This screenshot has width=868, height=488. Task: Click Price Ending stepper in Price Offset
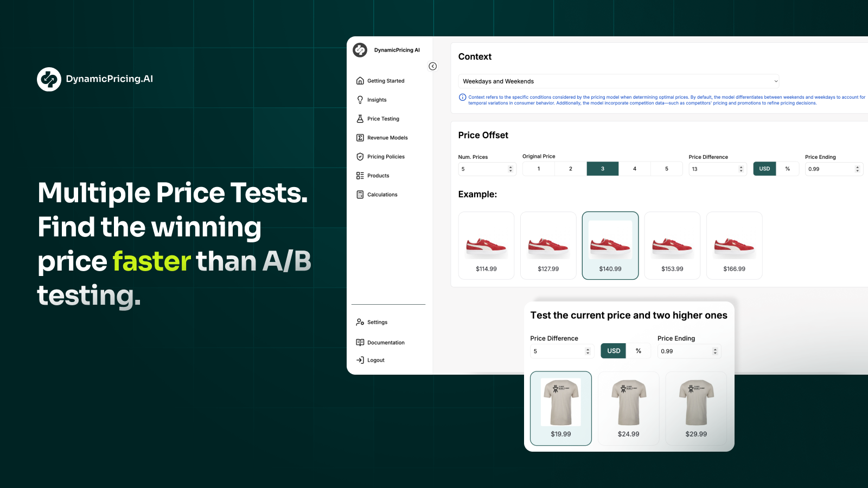tap(858, 169)
